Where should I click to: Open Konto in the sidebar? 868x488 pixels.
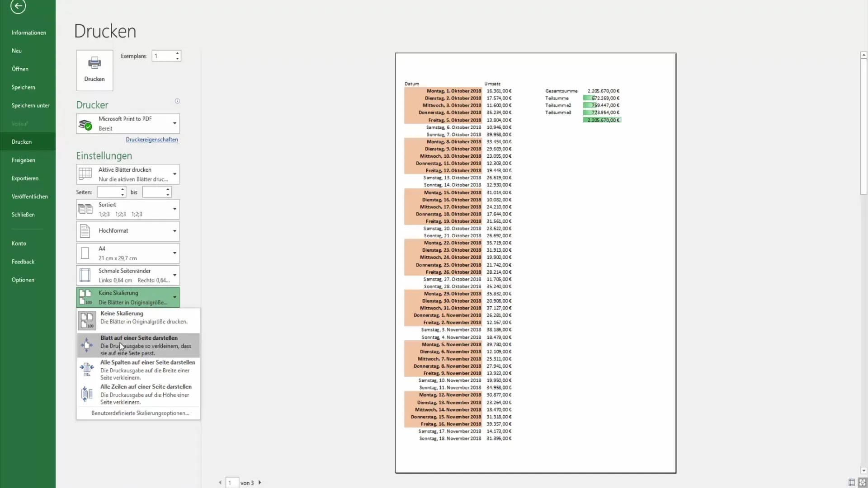28,244
